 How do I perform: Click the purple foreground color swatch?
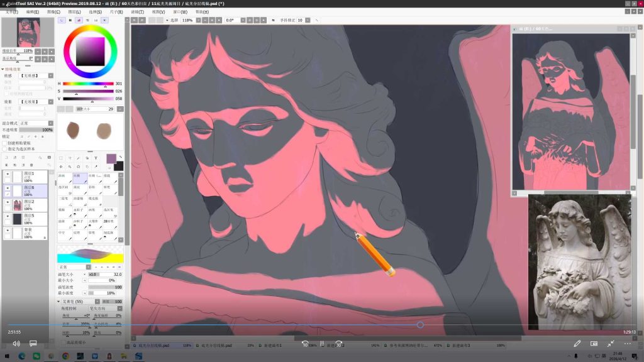click(x=111, y=159)
